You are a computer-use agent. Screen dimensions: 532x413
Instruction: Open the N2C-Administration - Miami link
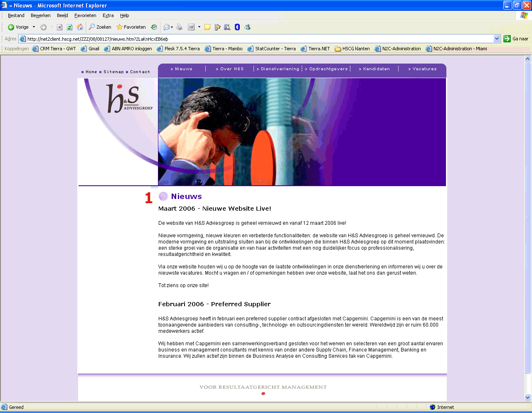point(456,49)
